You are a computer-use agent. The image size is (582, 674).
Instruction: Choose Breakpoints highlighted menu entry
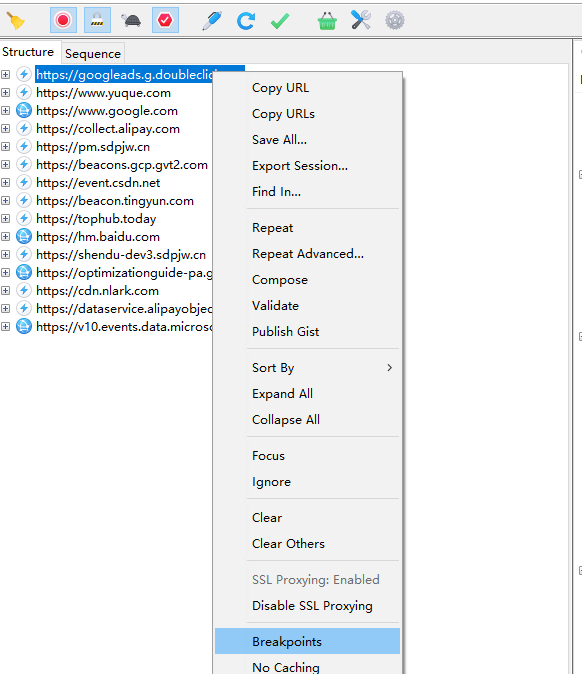307,641
